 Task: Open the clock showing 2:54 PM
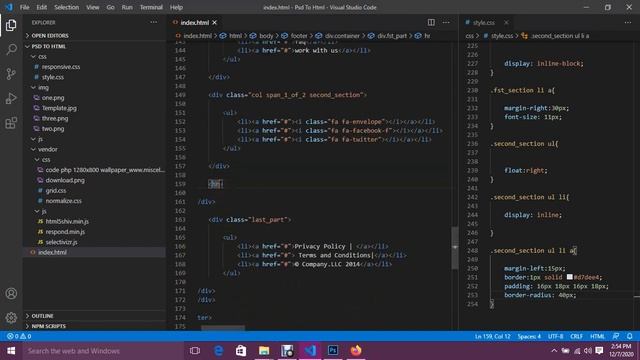pos(621,351)
